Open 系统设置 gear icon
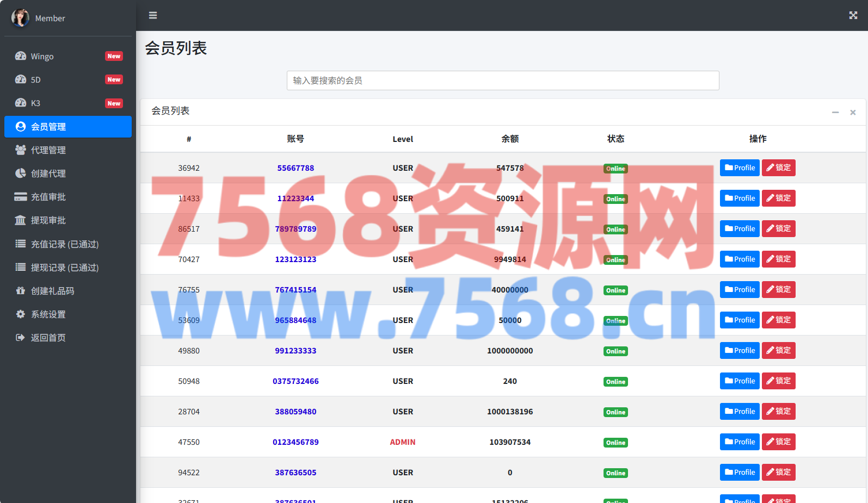Image resolution: width=868 pixels, height=503 pixels. click(x=21, y=314)
